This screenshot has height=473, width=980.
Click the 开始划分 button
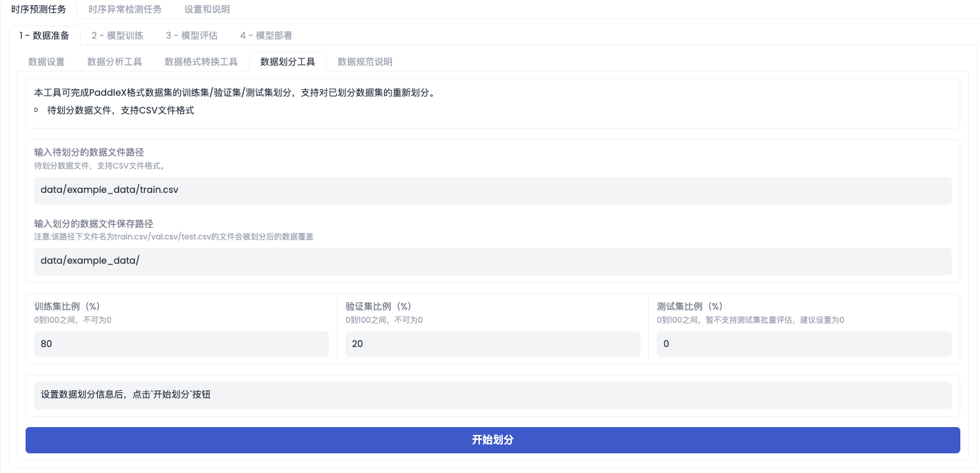pos(492,440)
